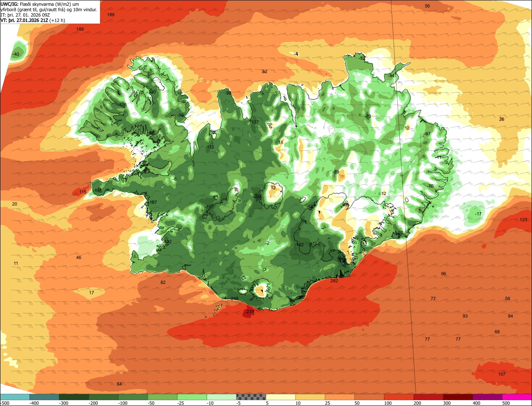The image size is (532, 406).
Task: Click the palest green swatch from -10 to -5
Action: [x=222, y=397]
